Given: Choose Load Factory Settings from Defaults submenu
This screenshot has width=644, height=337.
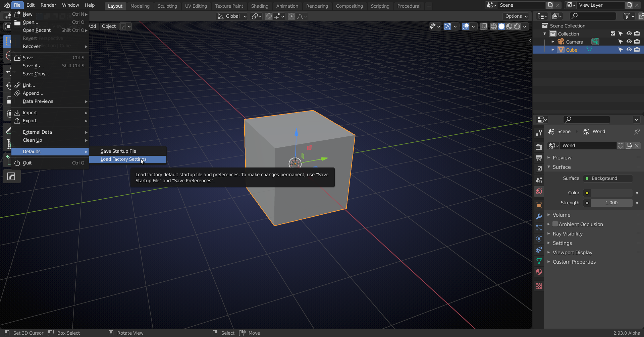Looking at the screenshot, I should tap(128, 159).
